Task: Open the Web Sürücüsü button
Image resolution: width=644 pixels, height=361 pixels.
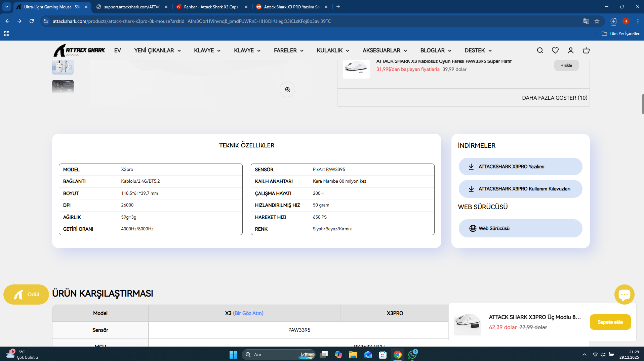Action: (x=520, y=228)
